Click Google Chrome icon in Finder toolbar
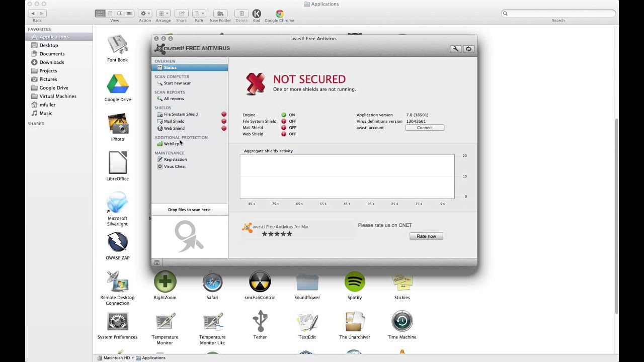Image resolution: width=644 pixels, height=362 pixels. pos(279,14)
